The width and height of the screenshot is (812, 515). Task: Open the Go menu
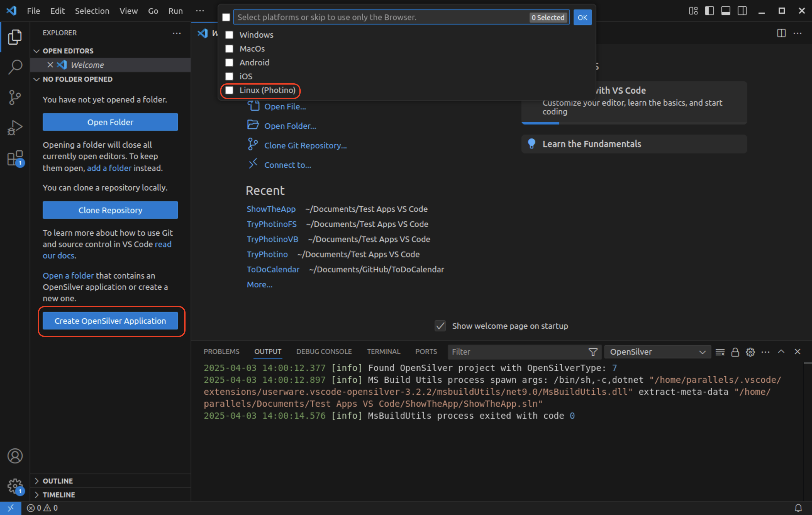(x=153, y=11)
